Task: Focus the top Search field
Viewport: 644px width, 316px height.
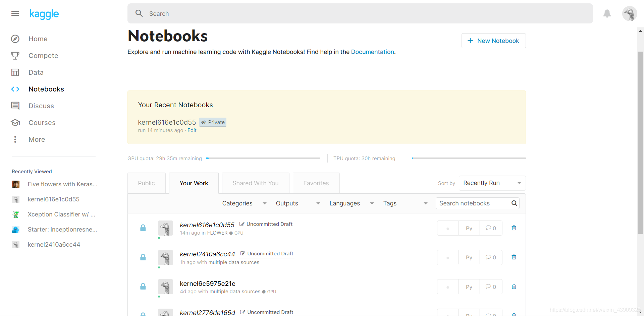Action: (360, 13)
